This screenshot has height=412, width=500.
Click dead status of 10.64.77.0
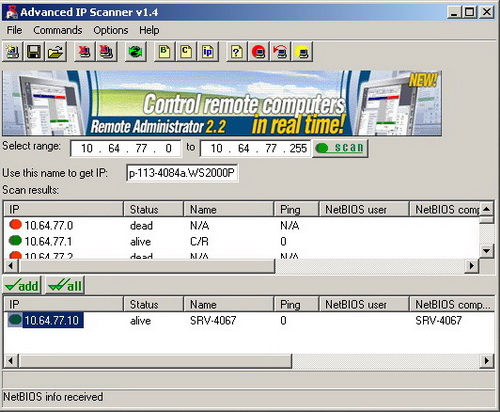click(x=141, y=225)
